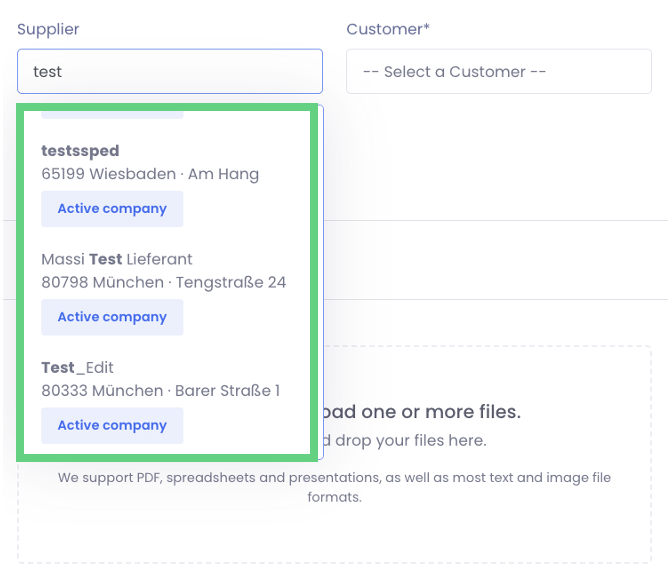Screen dimensions: 668x574
Task: Click the partially hidden badge atop the suggestion list
Action: pyautogui.click(x=112, y=115)
